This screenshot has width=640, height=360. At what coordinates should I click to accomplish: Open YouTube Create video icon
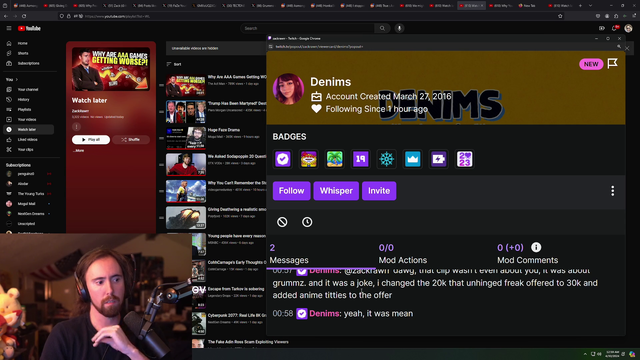coord(602,28)
